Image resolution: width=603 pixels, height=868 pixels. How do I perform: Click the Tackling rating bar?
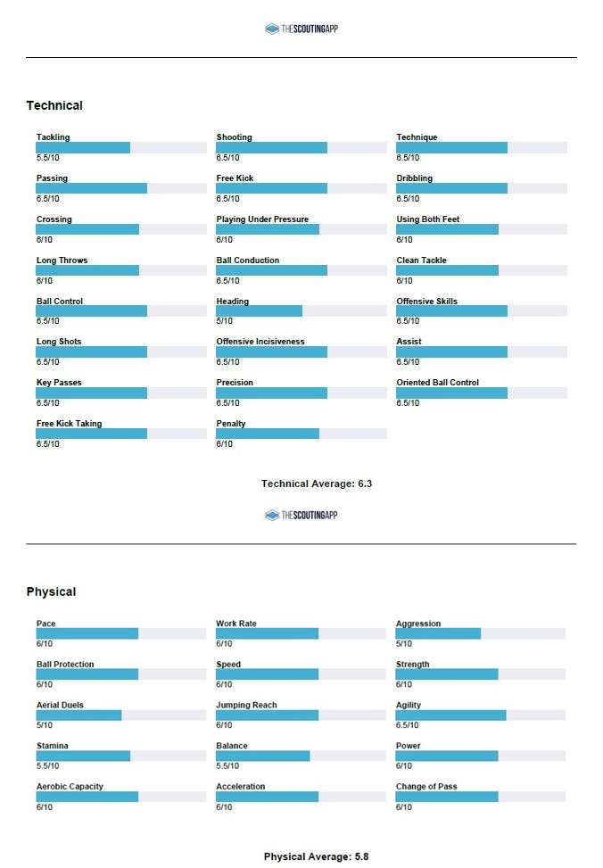[120, 148]
